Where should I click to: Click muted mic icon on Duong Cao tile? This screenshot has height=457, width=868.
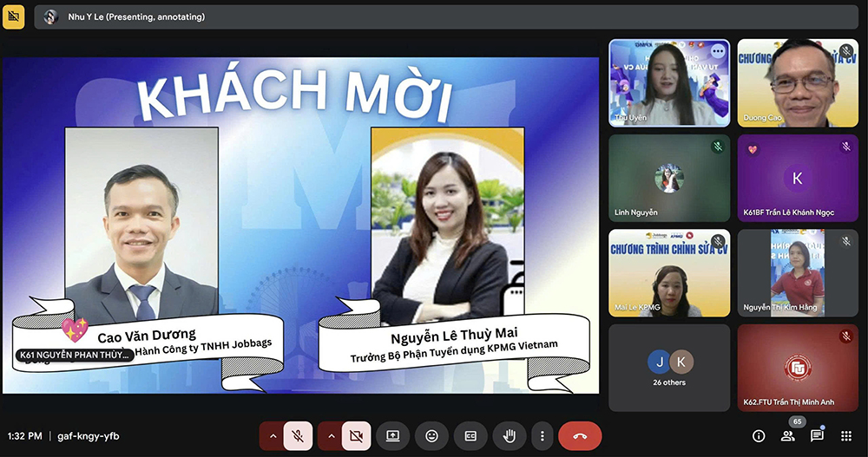pos(845,51)
